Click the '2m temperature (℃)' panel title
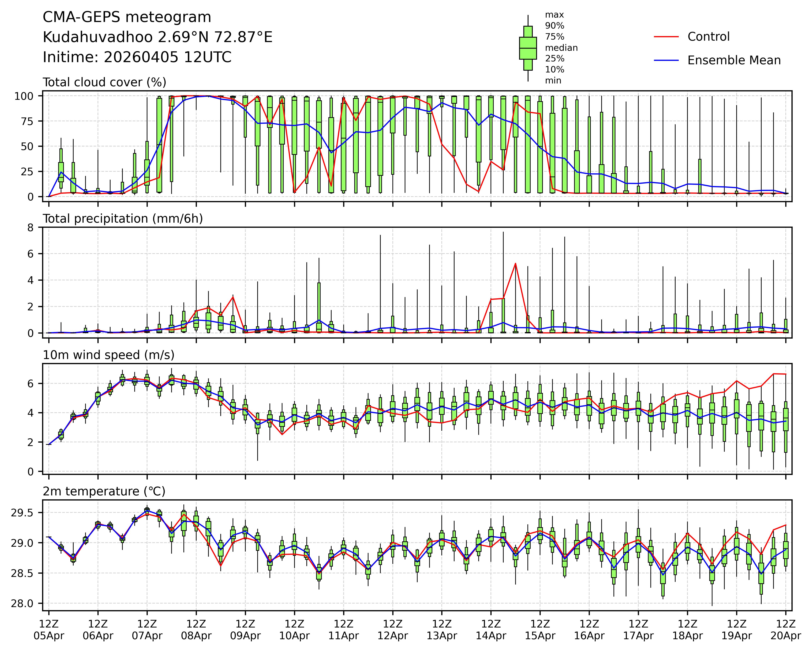Viewport: 812px width, 652px height. [x=104, y=491]
